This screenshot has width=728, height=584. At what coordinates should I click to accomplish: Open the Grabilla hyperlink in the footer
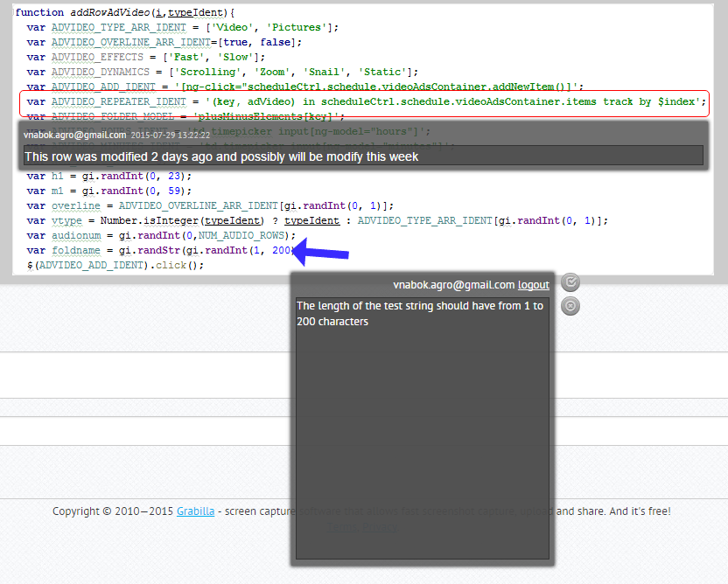point(195,511)
